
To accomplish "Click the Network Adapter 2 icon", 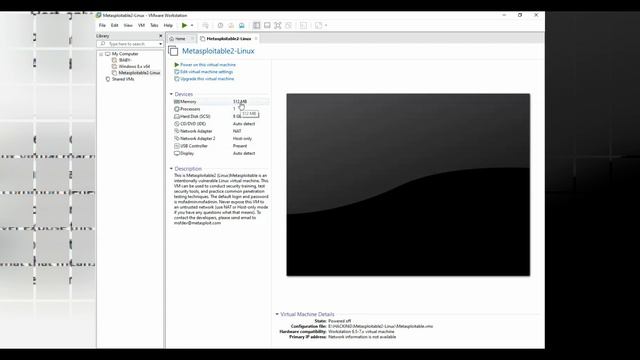I will click(x=177, y=138).
